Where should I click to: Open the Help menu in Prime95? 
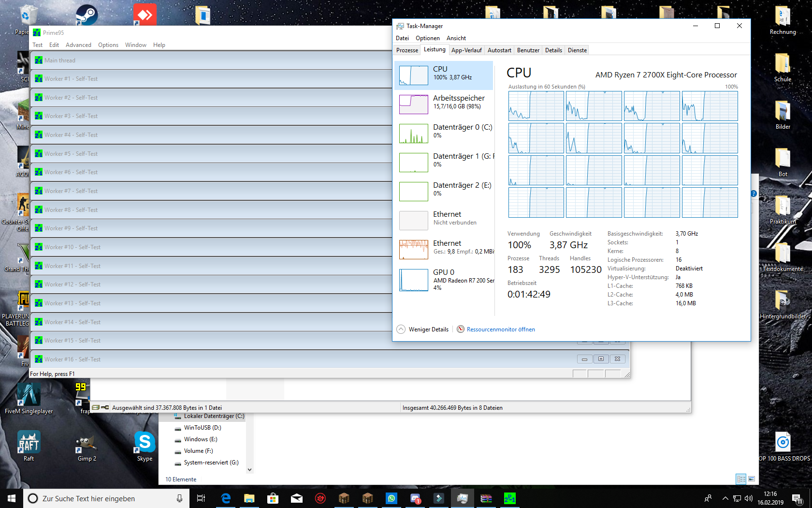pos(159,45)
